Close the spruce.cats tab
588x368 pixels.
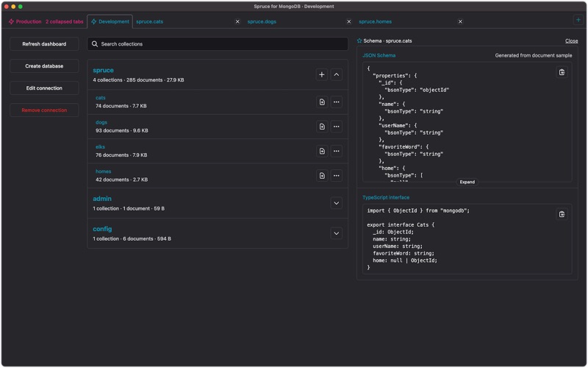pyautogui.click(x=237, y=21)
